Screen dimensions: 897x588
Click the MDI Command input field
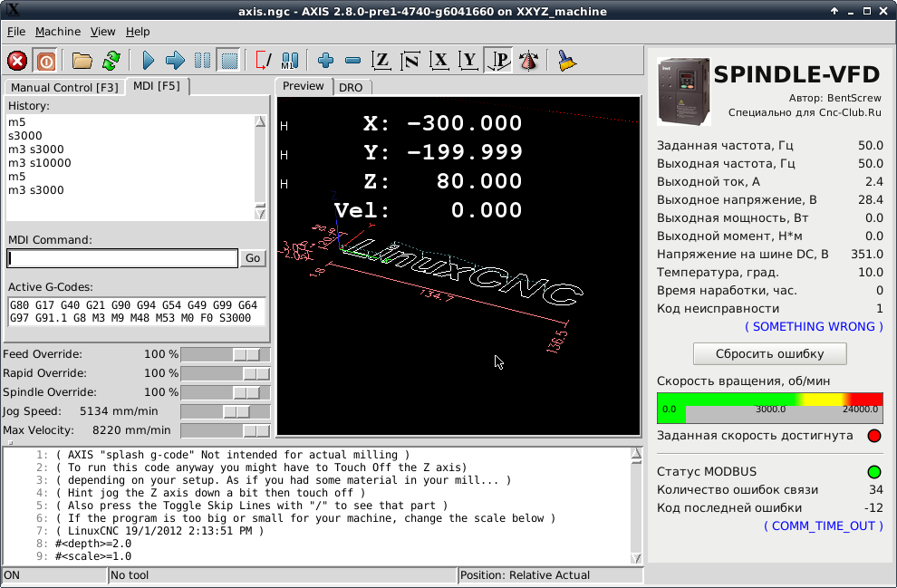[122, 258]
